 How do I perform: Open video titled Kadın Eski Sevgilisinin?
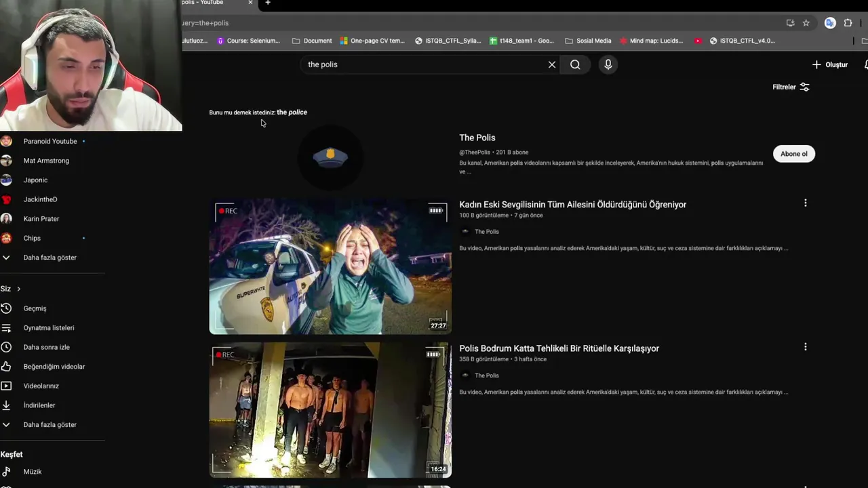tap(573, 205)
